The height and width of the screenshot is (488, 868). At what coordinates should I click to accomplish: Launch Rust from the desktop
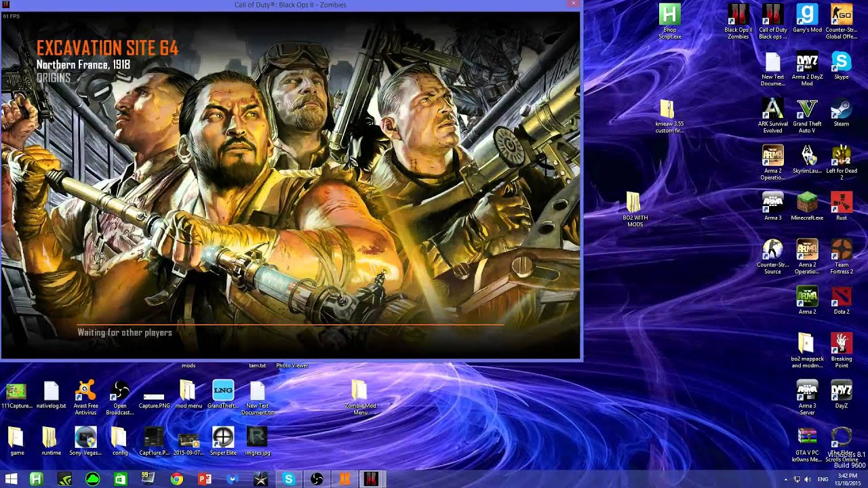tap(842, 206)
